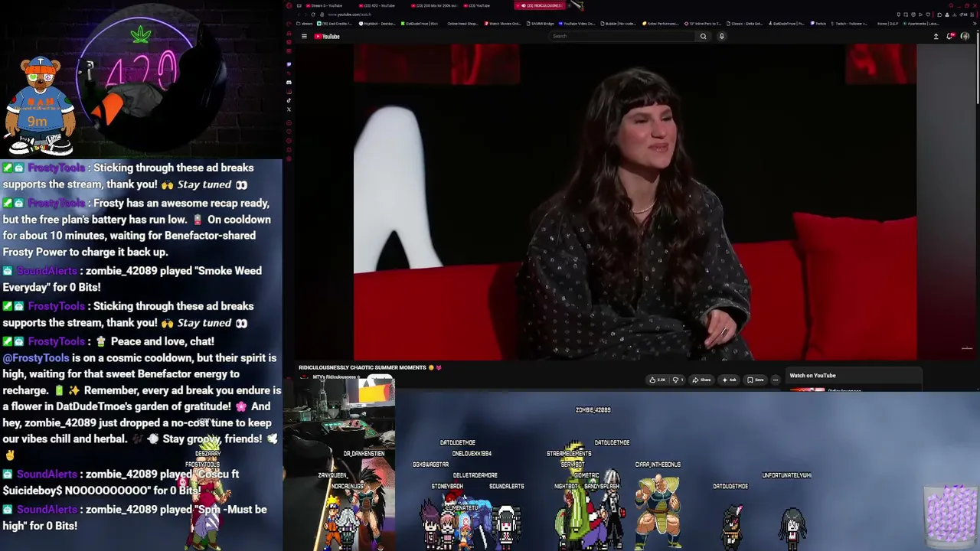Switch to the '(23) 200 bits for 200k' tab
The height and width of the screenshot is (551, 980).
point(433,5)
